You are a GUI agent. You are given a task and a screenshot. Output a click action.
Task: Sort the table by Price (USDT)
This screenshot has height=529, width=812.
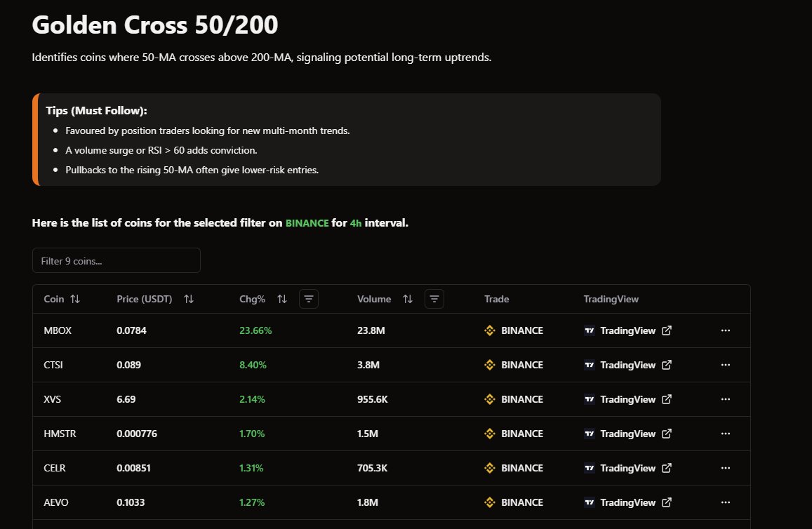pyautogui.click(x=188, y=299)
